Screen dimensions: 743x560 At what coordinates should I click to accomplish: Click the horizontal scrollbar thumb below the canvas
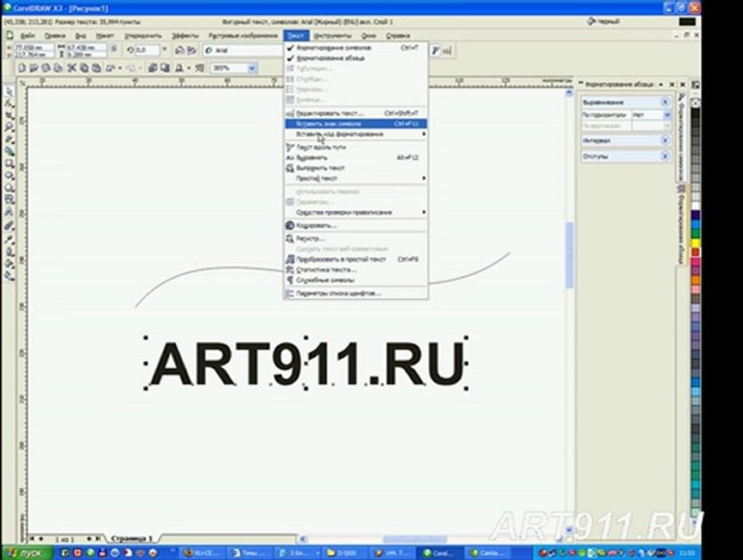click(415, 539)
